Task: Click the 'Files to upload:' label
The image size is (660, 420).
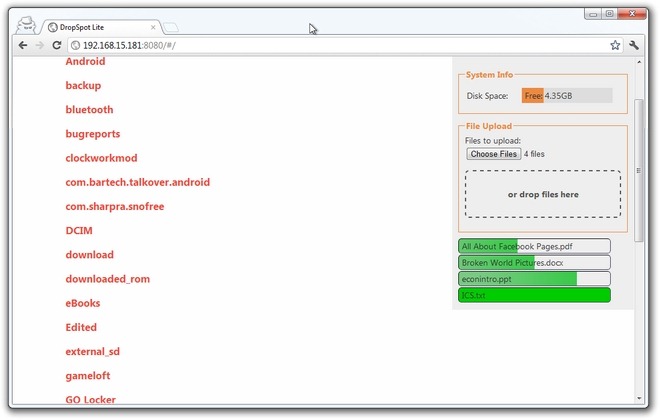Action: pos(493,141)
